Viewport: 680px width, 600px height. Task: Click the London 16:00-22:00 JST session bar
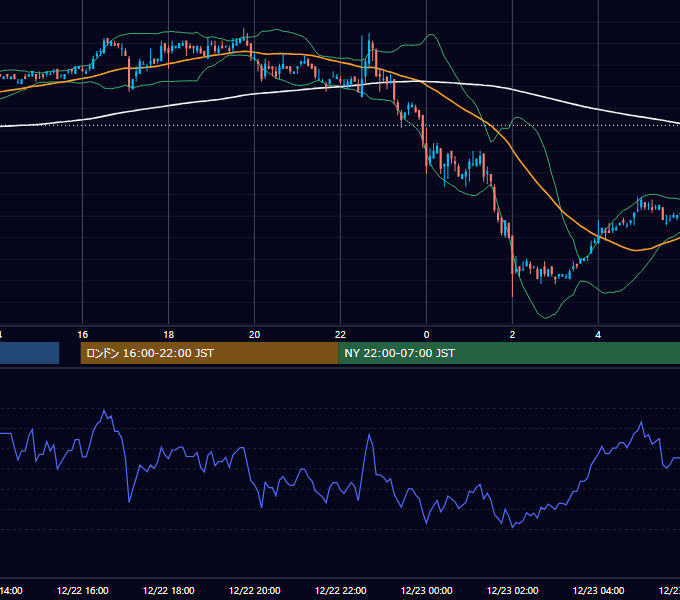(209, 353)
